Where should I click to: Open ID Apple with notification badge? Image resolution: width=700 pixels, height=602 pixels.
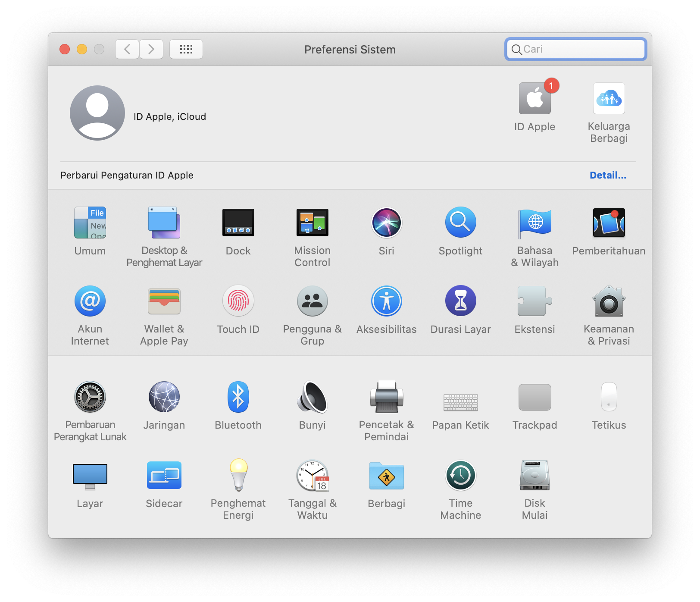click(x=534, y=99)
